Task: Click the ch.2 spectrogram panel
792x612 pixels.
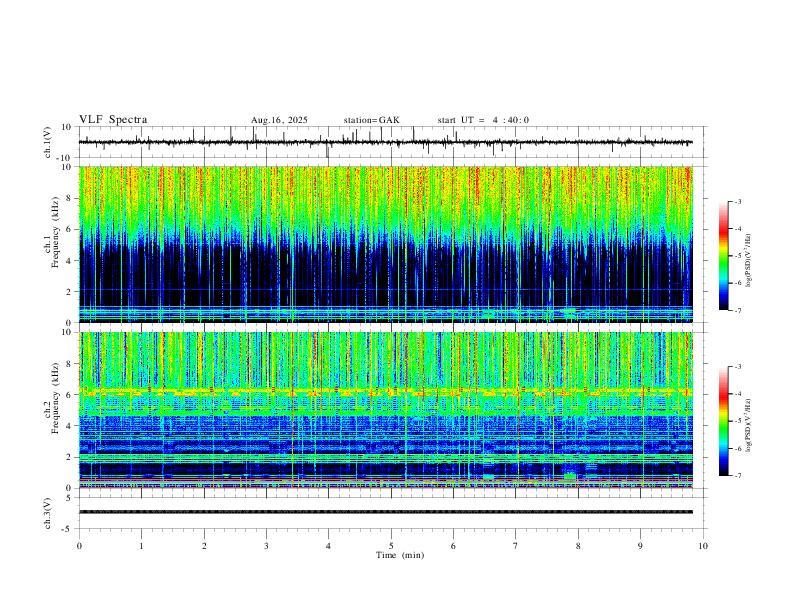Action: point(386,410)
